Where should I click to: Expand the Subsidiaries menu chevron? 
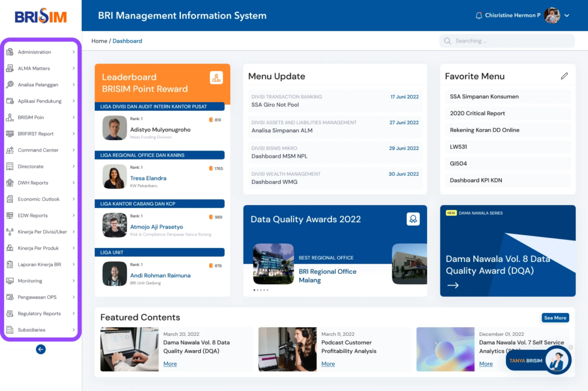tap(73, 330)
